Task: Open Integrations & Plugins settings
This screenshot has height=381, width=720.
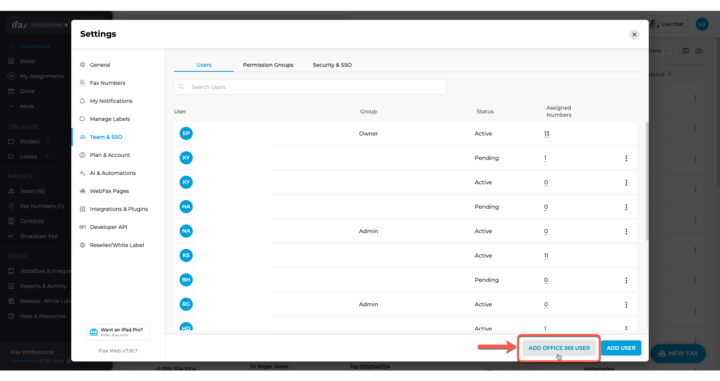Action: (118, 209)
